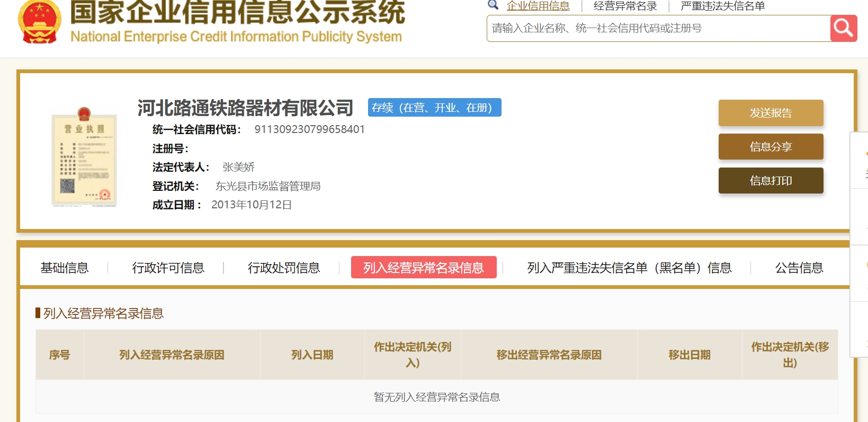Screen dimensions: 868x422
Task: Open the 行政许可信息 tab
Action: tap(168, 268)
